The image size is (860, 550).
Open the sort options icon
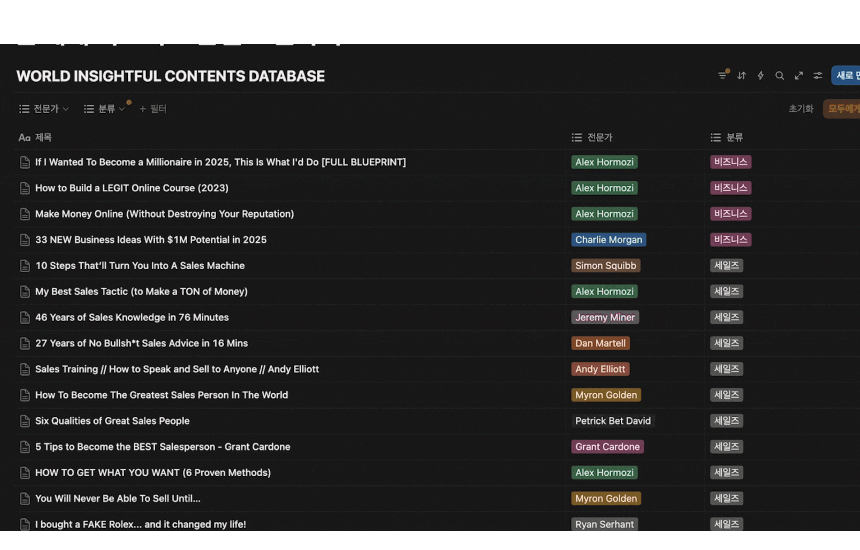pyautogui.click(x=742, y=75)
